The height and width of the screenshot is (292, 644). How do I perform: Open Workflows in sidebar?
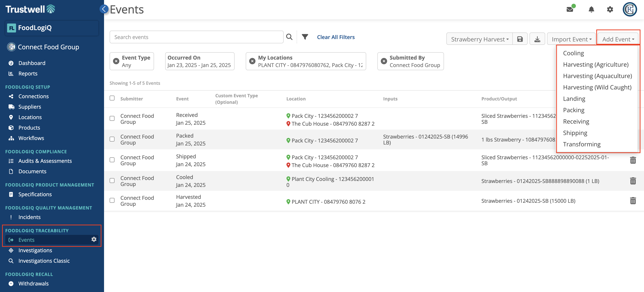[x=31, y=138]
